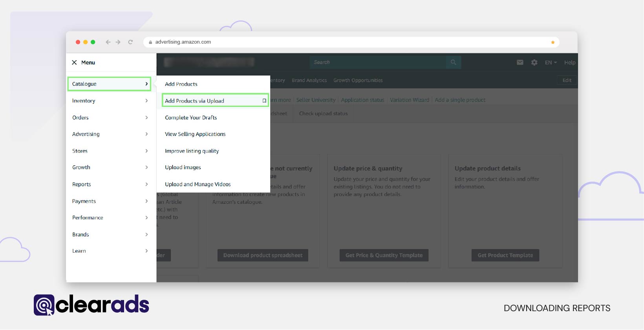Image resolution: width=644 pixels, height=330 pixels.
Task: Open Upload images entry
Action: click(183, 167)
